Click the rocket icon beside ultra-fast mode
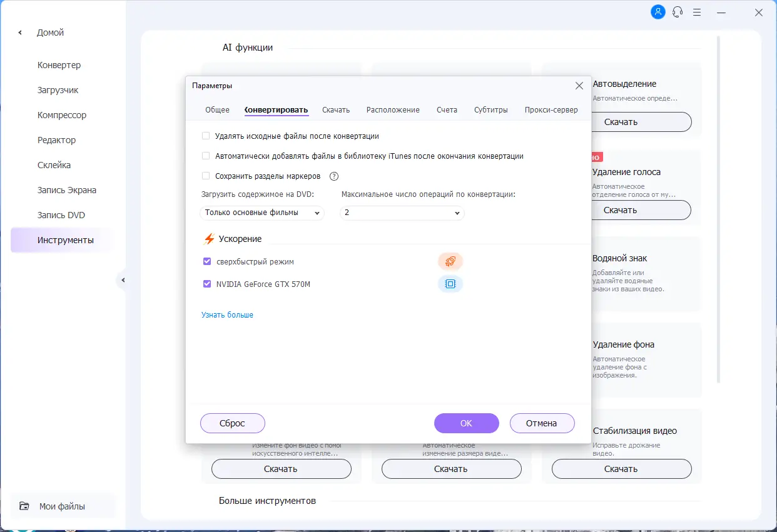The image size is (777, 532). (x=450, y=261)
